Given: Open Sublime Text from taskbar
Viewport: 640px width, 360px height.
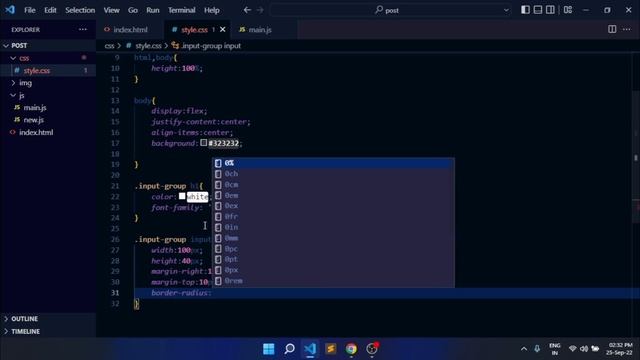Looking at the screenshot, I should [x=331, y=349].
